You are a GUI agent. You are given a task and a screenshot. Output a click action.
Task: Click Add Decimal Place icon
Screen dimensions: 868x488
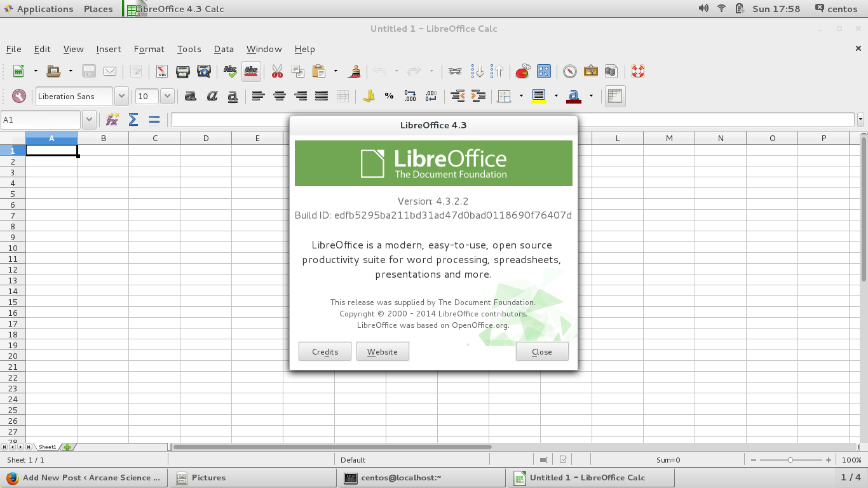pyautogui.click(x=410, y=96)
